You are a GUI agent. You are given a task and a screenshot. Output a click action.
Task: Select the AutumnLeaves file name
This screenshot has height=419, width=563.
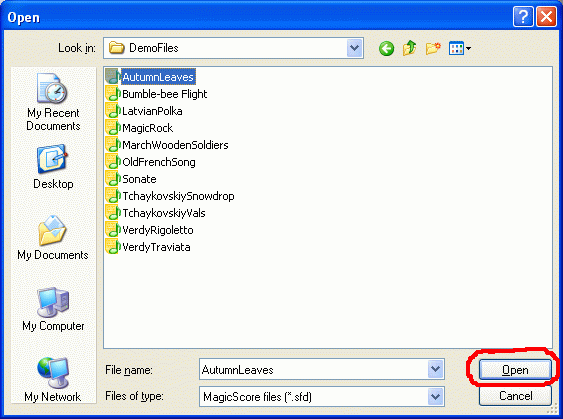click(x=158, y=77)
